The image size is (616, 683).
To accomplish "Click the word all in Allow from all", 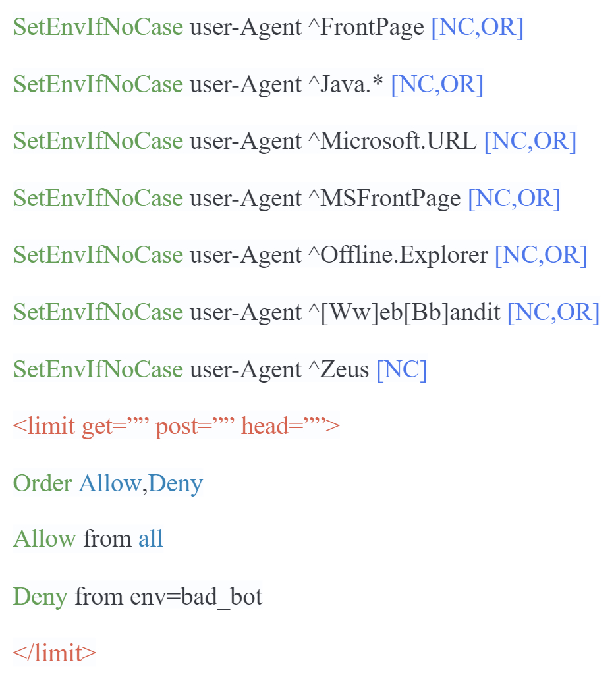I will [x=150, y=539].
